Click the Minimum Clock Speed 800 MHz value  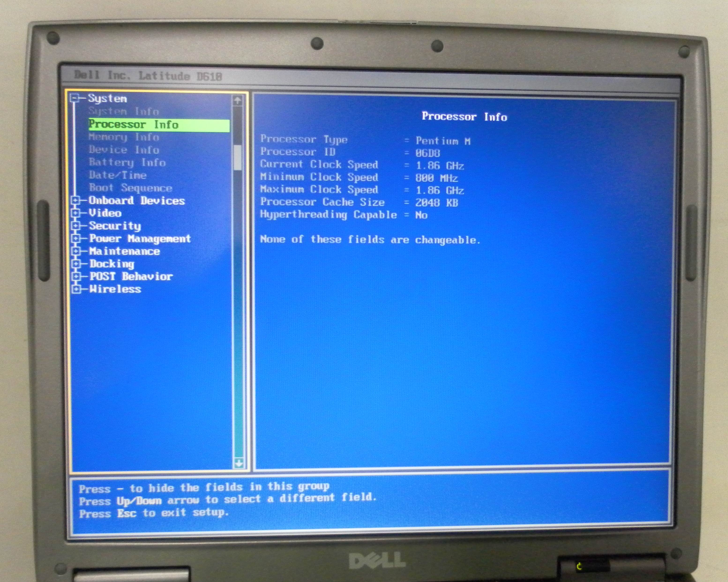click(x=437, y=178)
